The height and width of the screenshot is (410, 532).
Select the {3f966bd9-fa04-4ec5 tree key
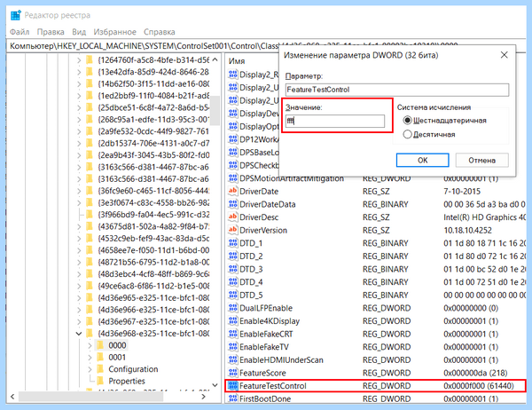[153, 215]
